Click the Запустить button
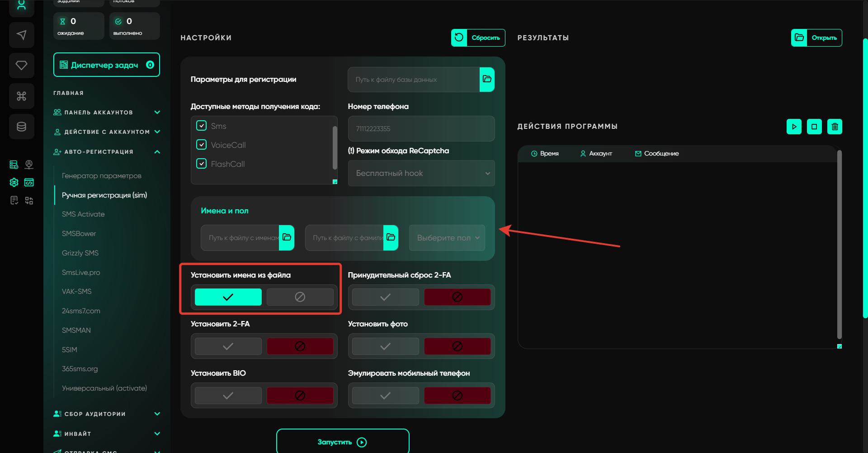Screen dimensions: 868x453 click(343, 442)
